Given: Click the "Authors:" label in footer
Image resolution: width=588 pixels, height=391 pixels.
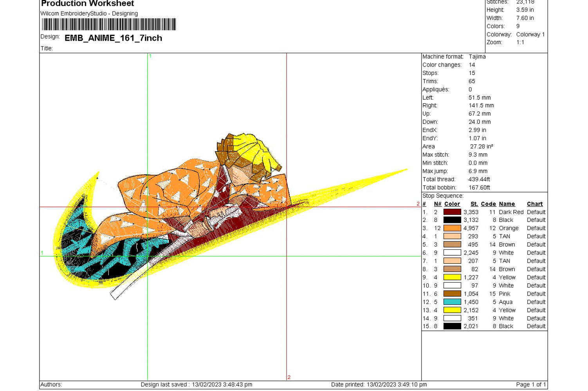Looking at the screenshot, I should (x=51, y=385).
